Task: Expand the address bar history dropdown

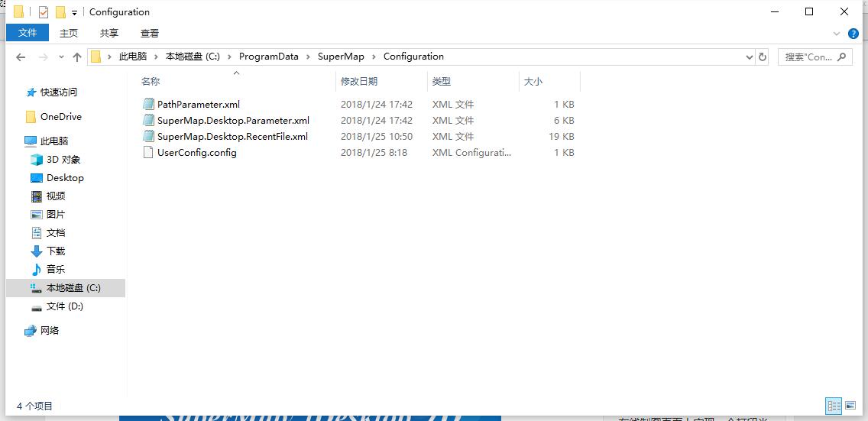Action: tap(750, 57)
